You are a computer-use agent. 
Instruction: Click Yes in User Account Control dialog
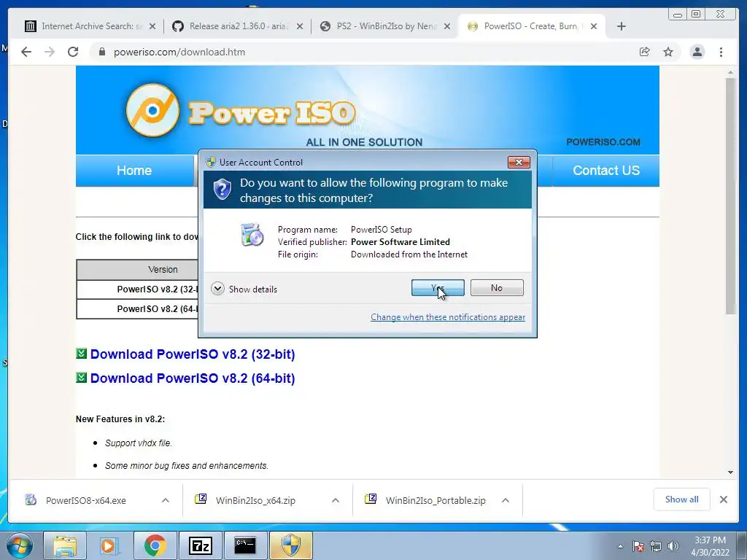pos(438,287)
